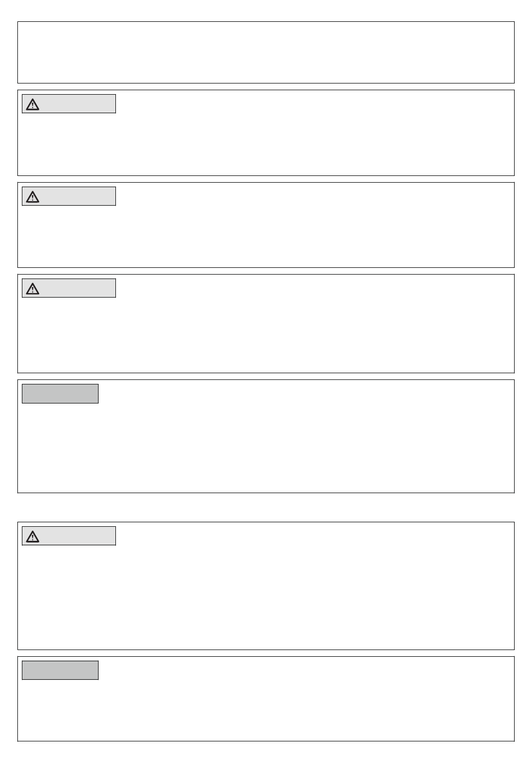532x770 pixels.
Task: Click the last warning triangle icon
Action: point(32,536)
